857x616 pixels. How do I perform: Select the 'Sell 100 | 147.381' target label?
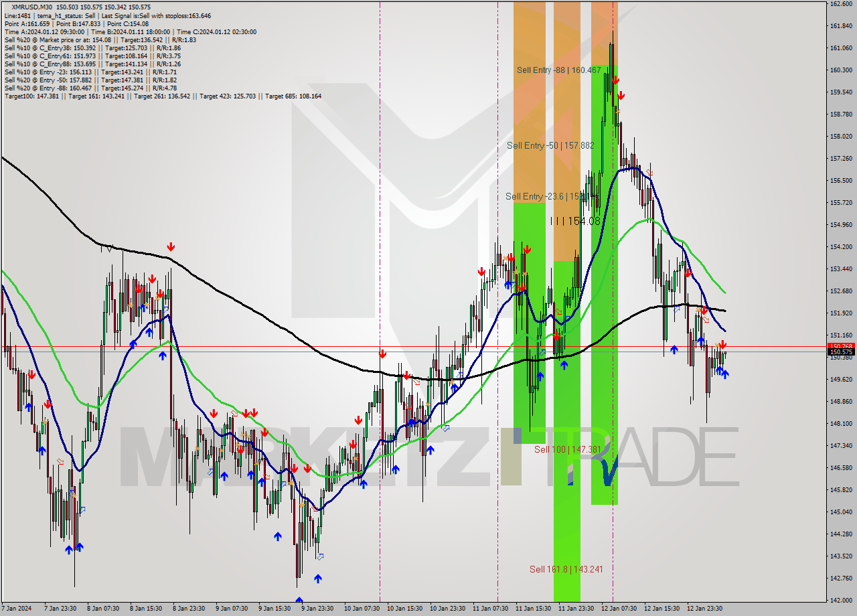pos(567,449)
